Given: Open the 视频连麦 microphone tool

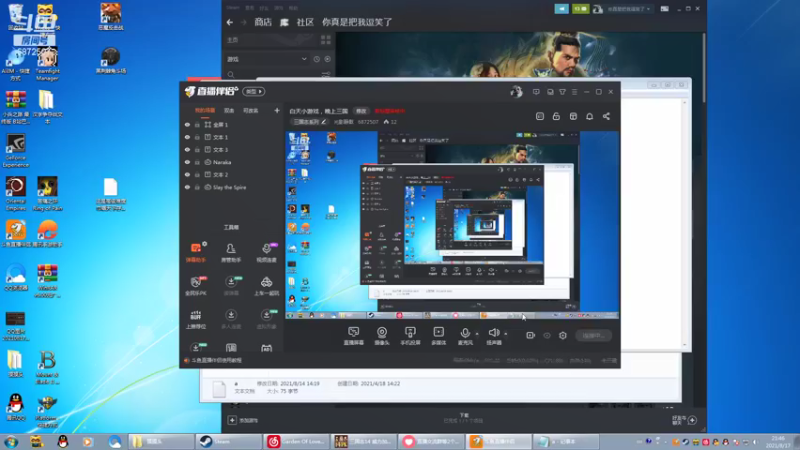Looking at the screenshot, I should [266, 253].
